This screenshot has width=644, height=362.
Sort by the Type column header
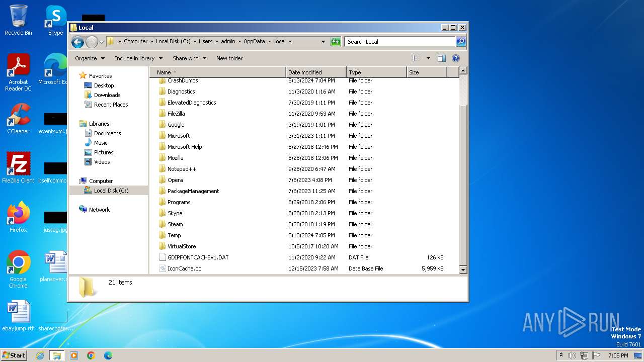(376, 72)
